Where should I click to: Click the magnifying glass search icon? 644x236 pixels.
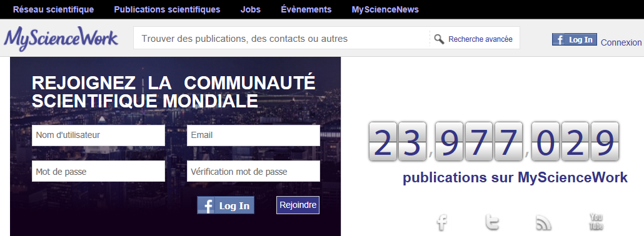coord(439,39)
